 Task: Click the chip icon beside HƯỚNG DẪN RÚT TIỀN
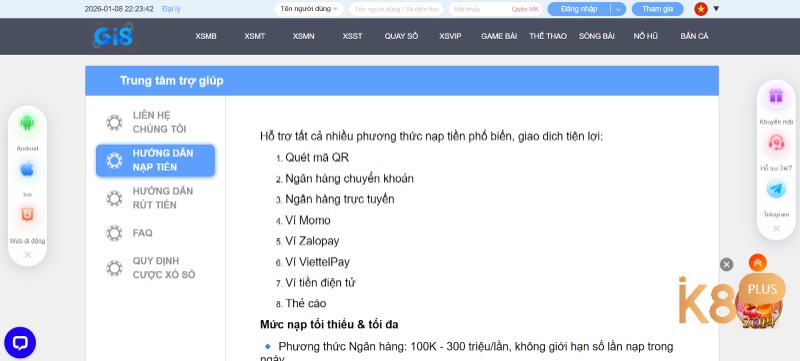pos(114,198)
